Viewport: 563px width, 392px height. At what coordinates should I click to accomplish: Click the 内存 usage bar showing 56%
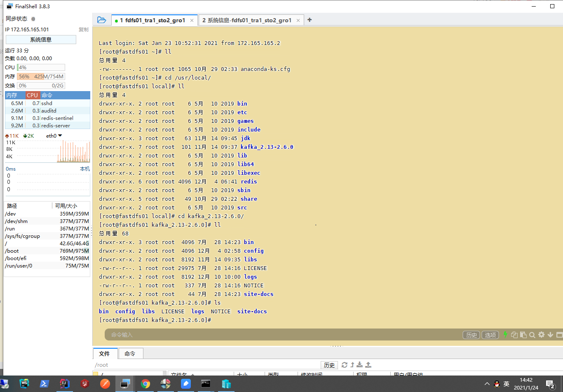click(41, 77)
